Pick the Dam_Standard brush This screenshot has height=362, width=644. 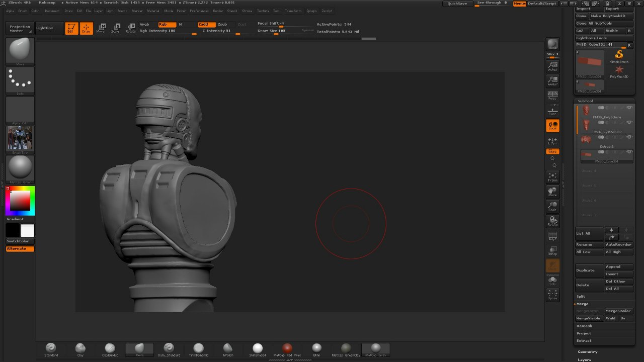point(169,349)
